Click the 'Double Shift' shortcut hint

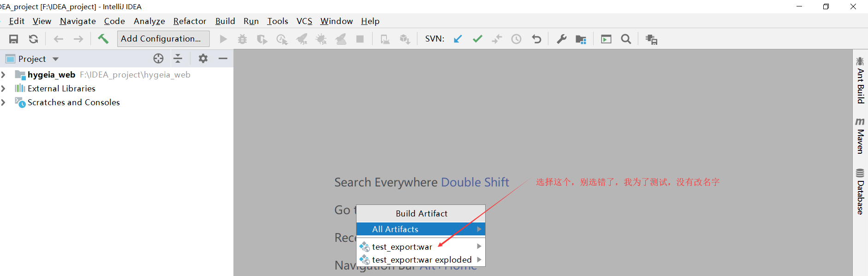475,182
